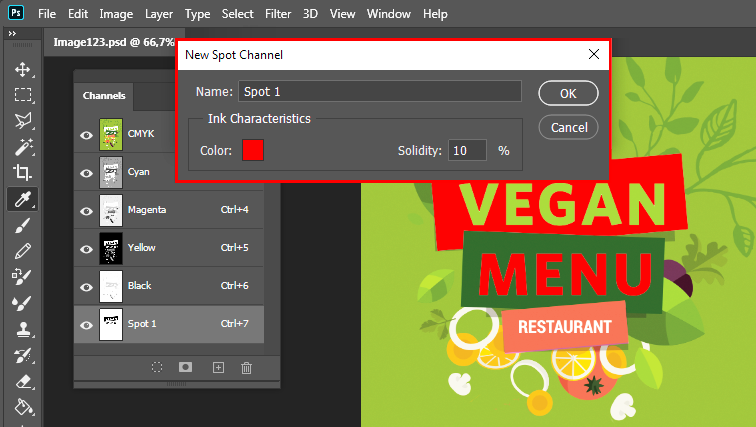This screenshot has width=756, height=427.
Task: Toggle the Spot 1 channel eye icon
Action: pyautogui.click(x=86, y=324)
